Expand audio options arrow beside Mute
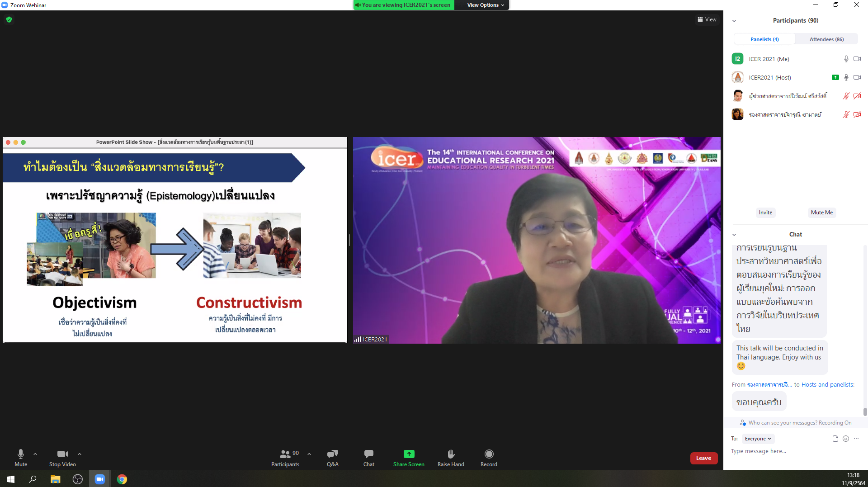This screenshot has height=487, width=868. coord(35,454)
